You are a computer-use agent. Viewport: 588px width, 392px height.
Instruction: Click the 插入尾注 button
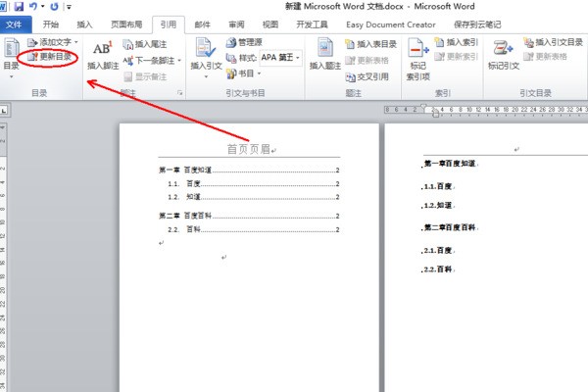coord(145,44)
